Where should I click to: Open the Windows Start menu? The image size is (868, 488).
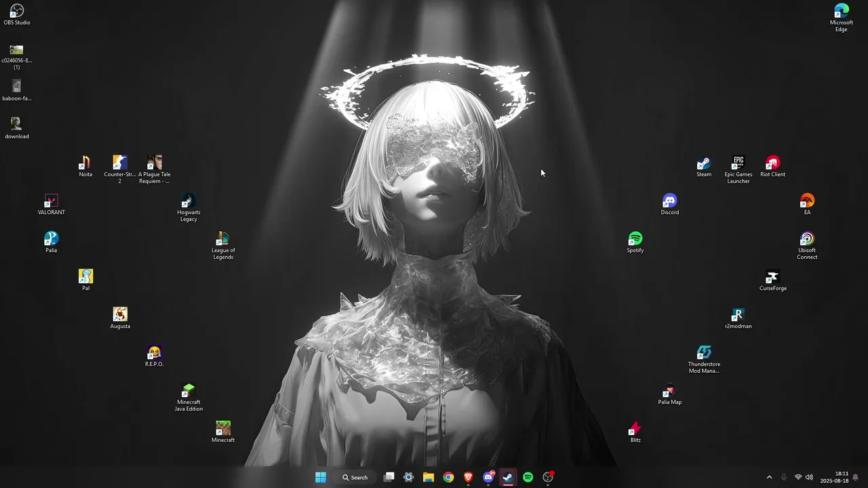tap(321, 477)
